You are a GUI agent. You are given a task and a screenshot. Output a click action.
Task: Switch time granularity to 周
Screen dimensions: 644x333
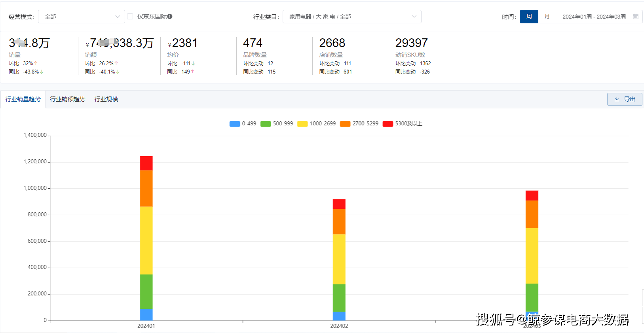point(529,17)
